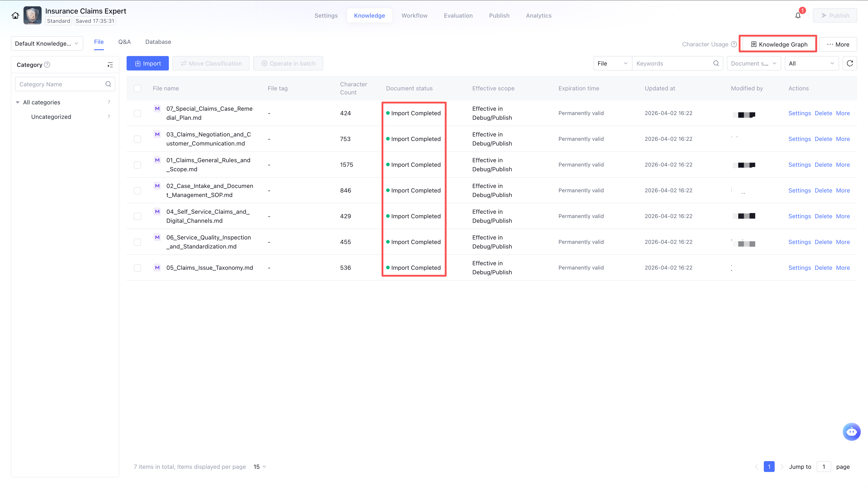Collapse the All categories tree node
The image size is (868, 488).
18,102
